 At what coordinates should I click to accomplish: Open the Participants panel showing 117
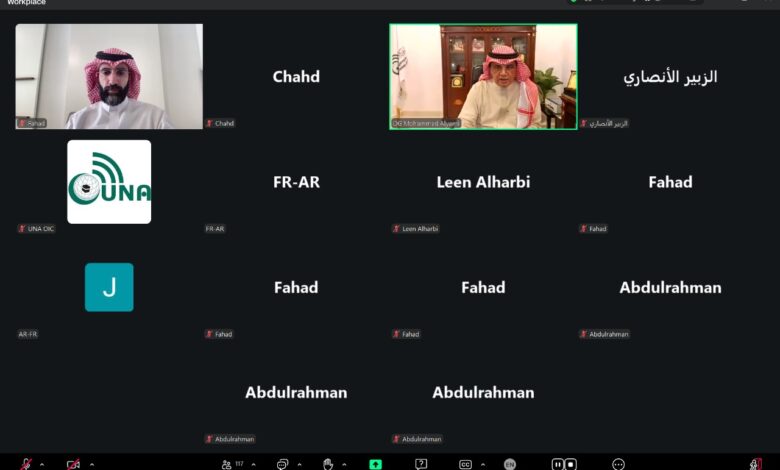tap(232, 465)
